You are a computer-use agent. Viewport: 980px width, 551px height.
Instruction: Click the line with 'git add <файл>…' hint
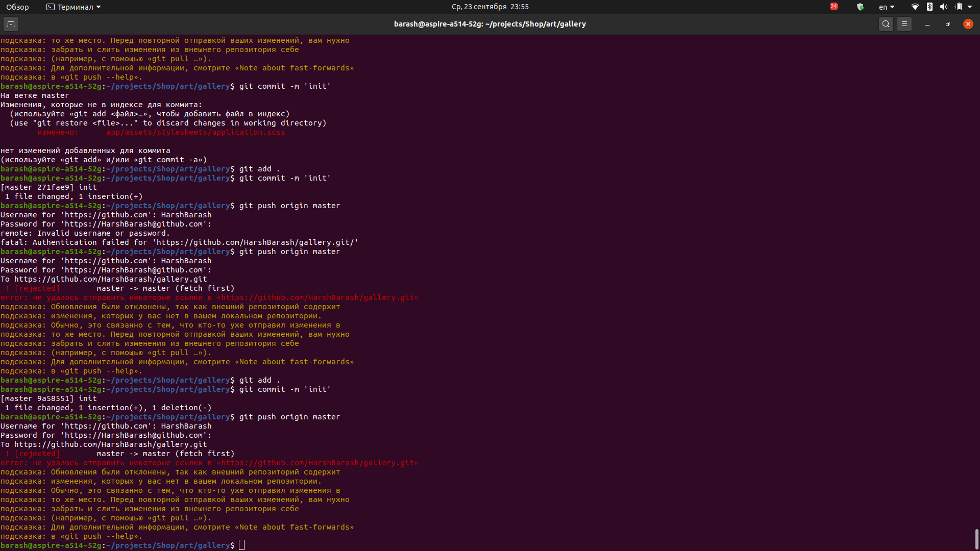150,114
